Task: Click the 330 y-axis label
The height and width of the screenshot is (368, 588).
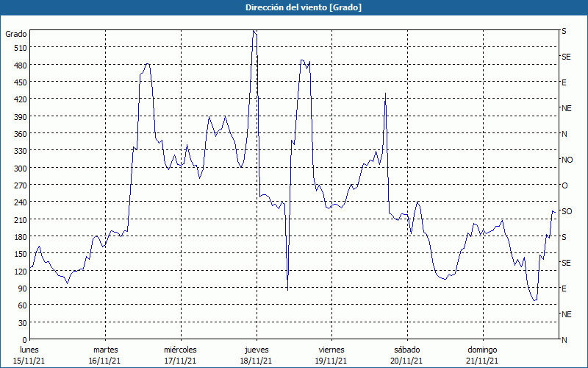Action: tap(21, 151)
